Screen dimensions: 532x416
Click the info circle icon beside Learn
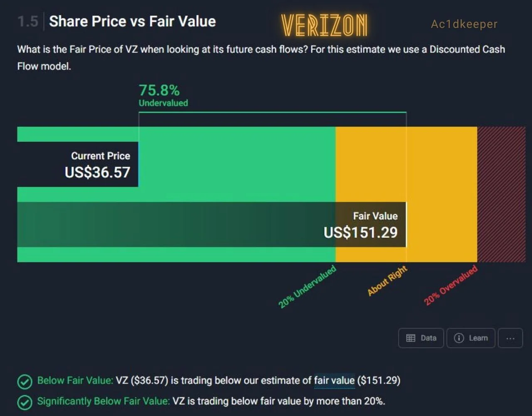459,338
